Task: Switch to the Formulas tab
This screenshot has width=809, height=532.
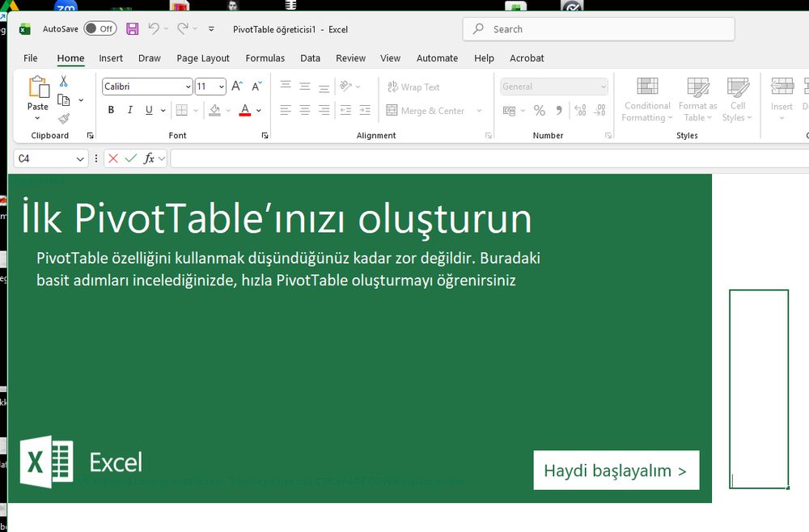Action: 265,58
